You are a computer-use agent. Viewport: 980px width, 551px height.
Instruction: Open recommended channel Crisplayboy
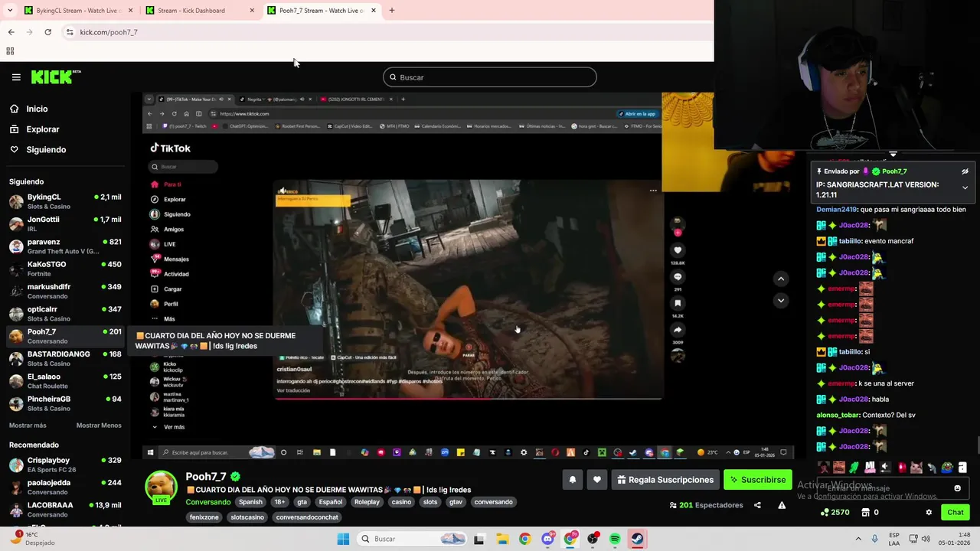pyautogui.click(x=65, y=465)
